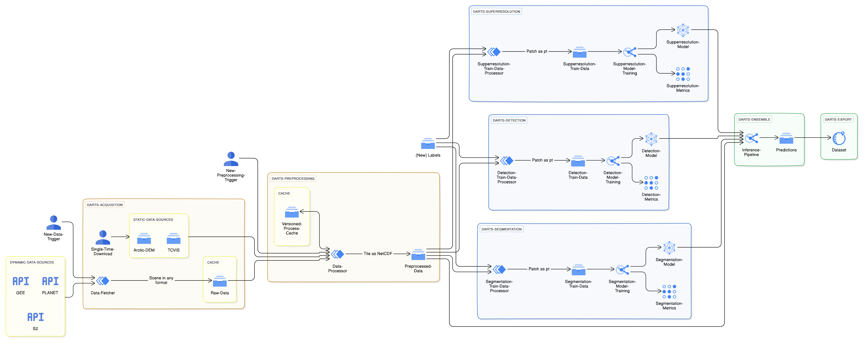This screenshot has width=868, height=347.
Task: Select the Inference-Pipeline icon
Action: click(x=751, y=138)
